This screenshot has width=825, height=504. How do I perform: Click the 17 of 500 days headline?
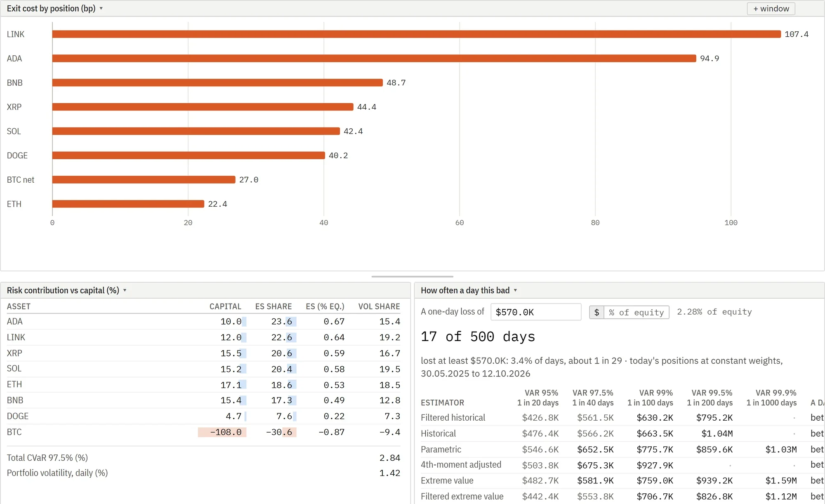478,337
